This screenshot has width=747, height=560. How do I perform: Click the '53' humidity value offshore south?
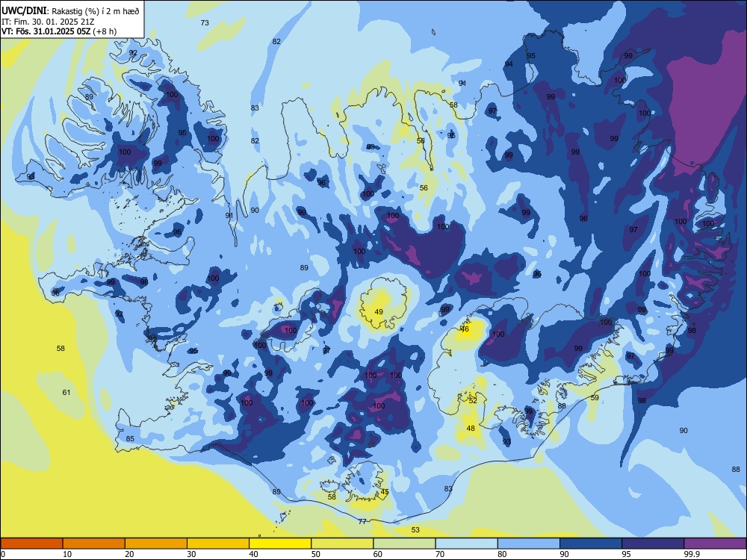[415, 529]
